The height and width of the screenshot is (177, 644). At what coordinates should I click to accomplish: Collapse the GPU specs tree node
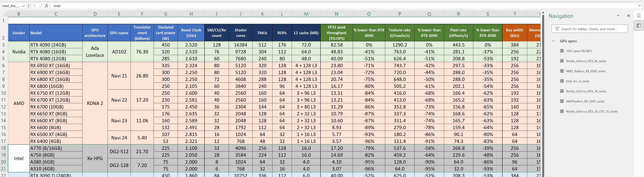(x=553, y=41)
